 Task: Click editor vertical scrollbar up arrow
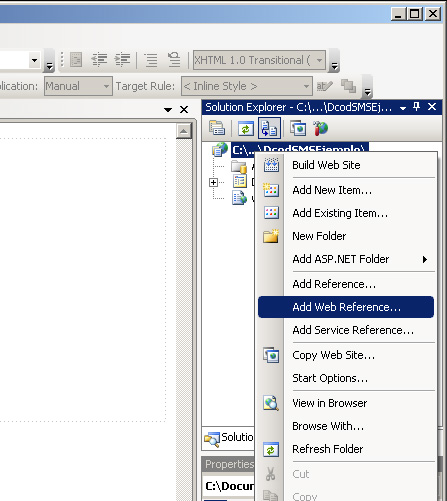183,131
